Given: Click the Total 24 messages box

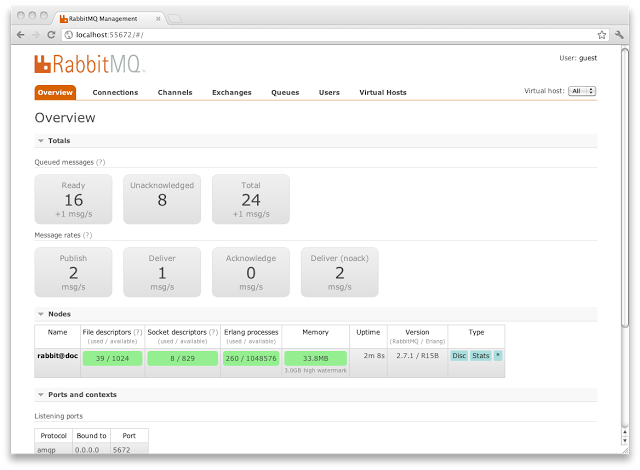Looking at the screenshot, I should pos(251,199).
